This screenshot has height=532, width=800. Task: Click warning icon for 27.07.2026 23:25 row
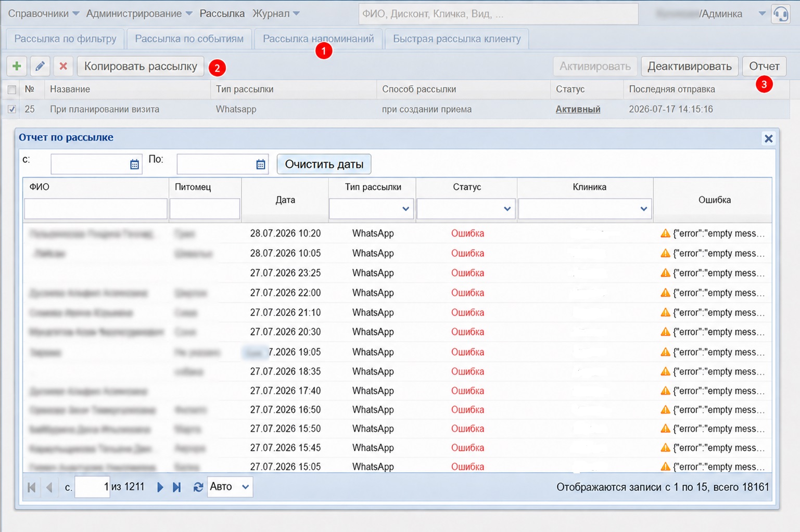point(665,273)
